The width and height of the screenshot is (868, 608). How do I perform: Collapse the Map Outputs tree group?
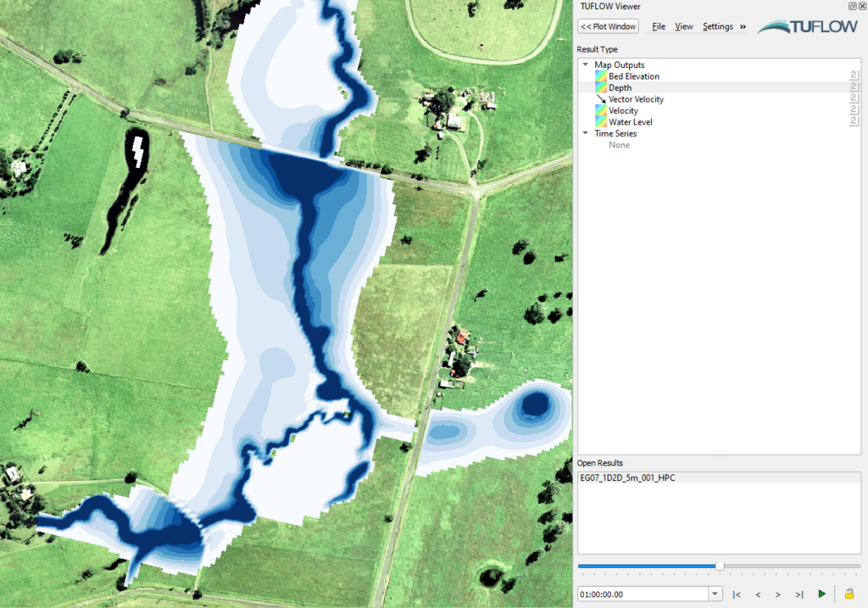pos(585,65)
